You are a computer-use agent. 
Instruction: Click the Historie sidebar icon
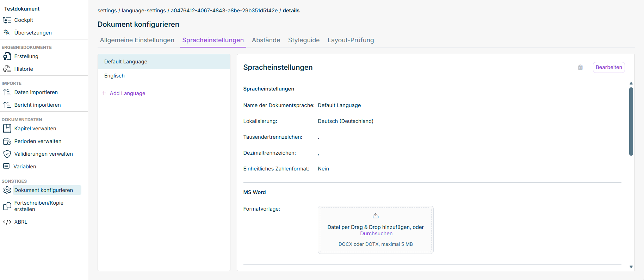[x=7, y=69]
